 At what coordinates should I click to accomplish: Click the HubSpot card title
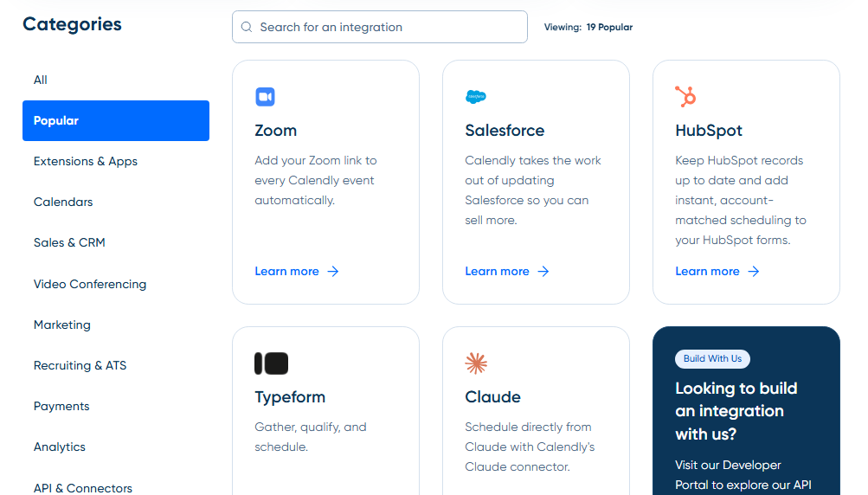click(x=709, y=131)
